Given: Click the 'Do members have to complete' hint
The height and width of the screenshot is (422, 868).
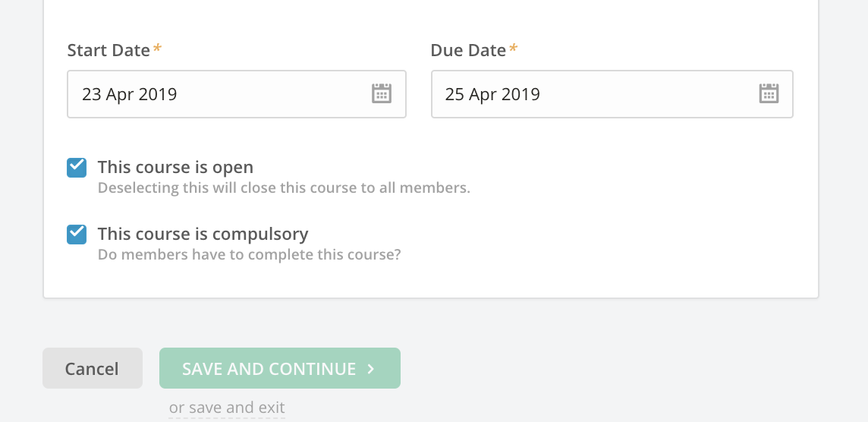Looking at the screenshot, I should [249, 254].
